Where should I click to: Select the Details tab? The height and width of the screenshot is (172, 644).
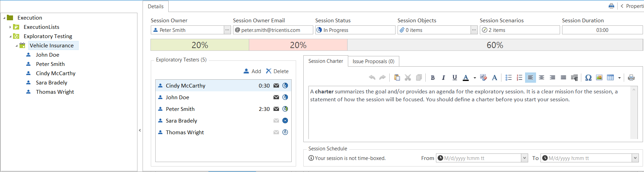click(156, 7)
